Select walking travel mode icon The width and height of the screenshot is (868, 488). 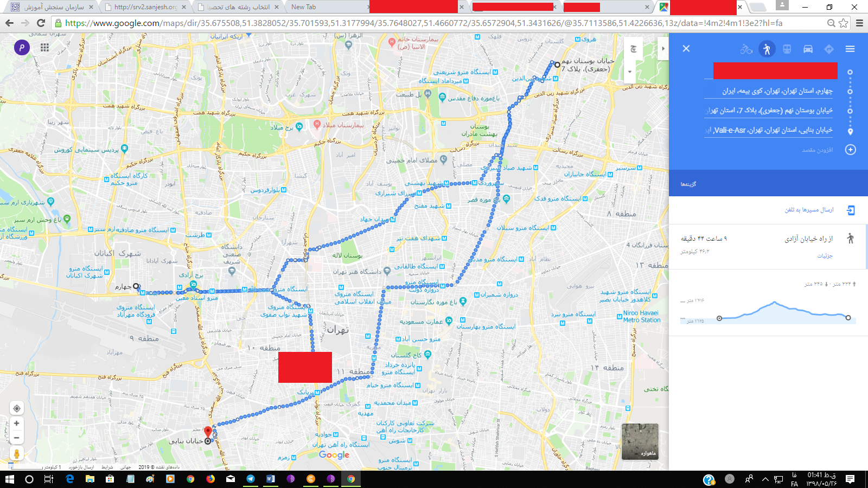click(767, 49)
